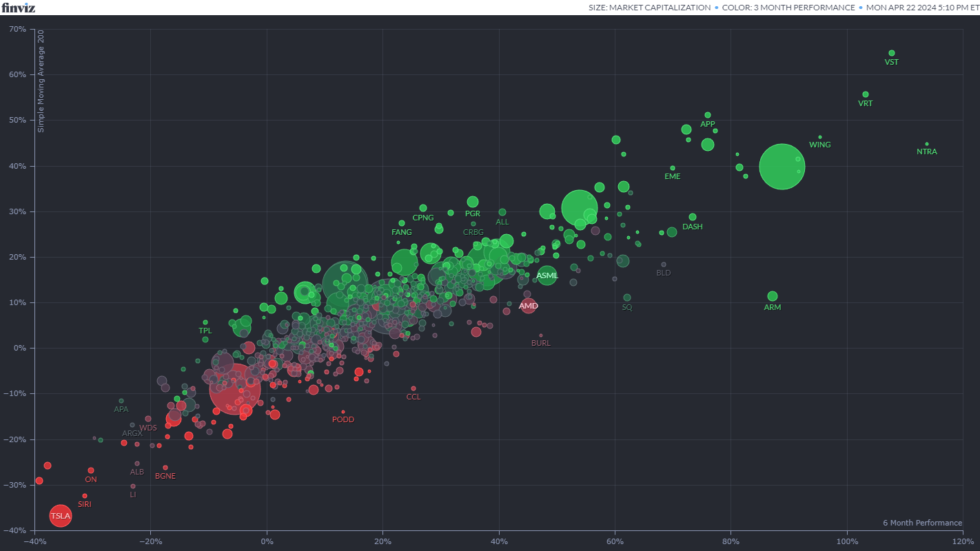Select the CPNG ticker label
Image resolution: width=980 pixels, height=551 pixels.
tap(423, 218)
